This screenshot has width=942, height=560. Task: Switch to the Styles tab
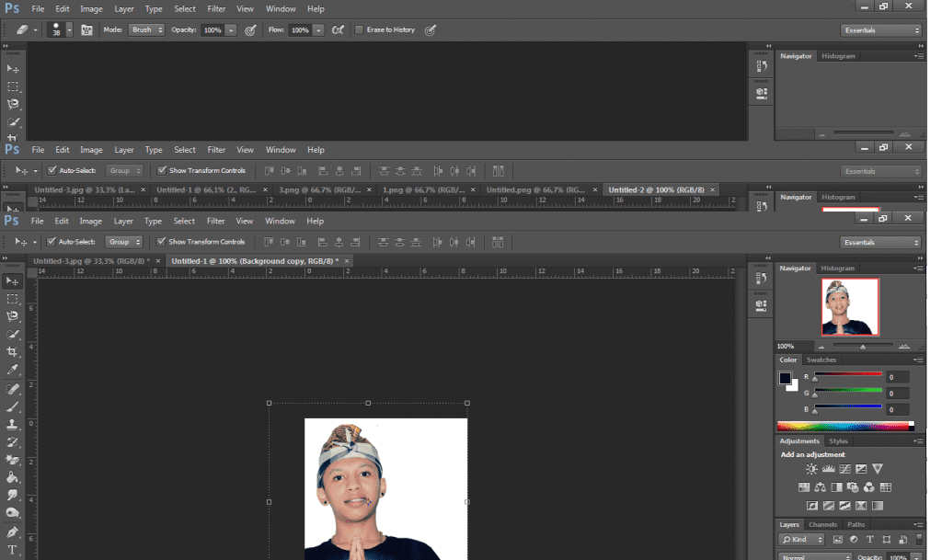point(838,441)
